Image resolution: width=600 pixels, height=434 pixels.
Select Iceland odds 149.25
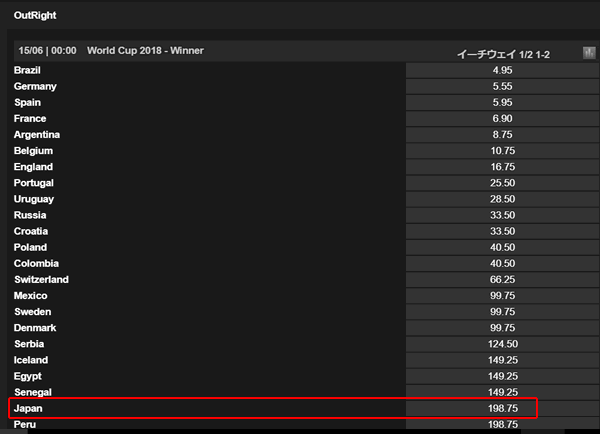tap(502, 360)
